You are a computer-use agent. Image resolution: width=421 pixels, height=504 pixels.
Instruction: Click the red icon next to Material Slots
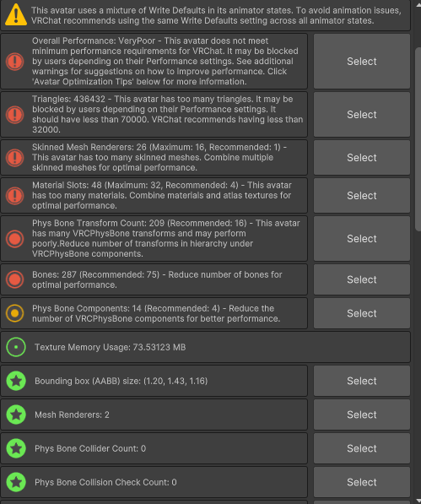[x=15, y=195]
